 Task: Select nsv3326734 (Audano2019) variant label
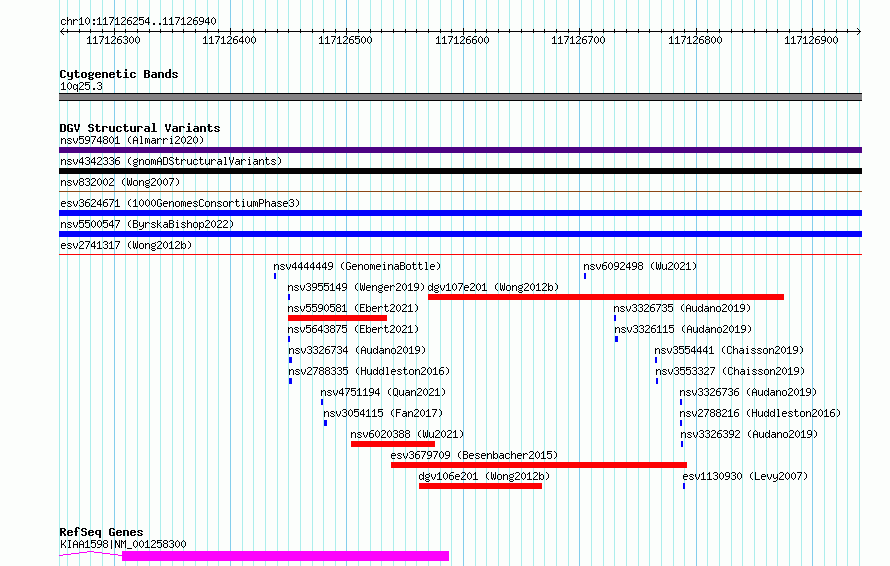coord(357,350)
